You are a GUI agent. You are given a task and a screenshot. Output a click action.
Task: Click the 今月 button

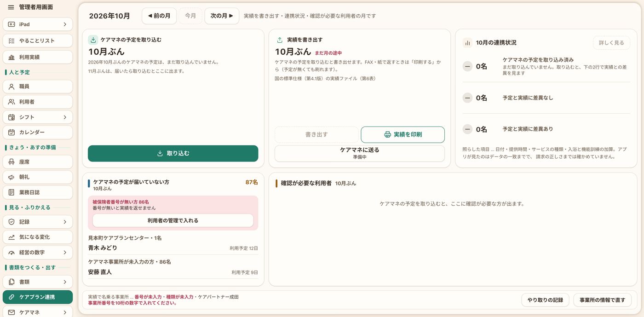[x=190, y=16]
